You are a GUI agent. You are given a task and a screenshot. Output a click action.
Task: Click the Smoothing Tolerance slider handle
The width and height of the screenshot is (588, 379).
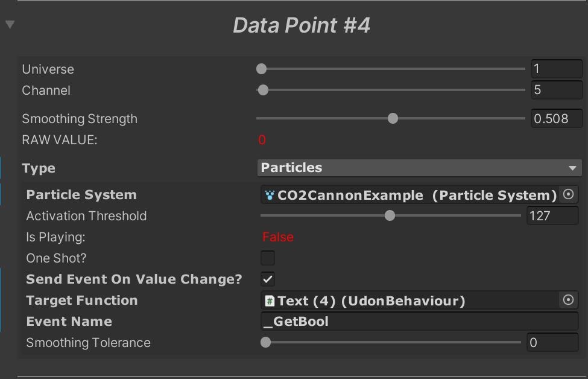(265, 343)
